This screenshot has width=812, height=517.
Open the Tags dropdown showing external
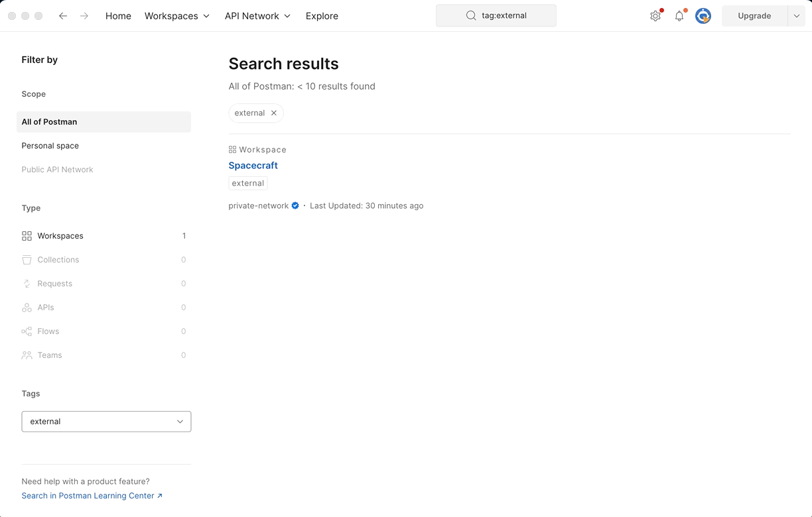(x=106, y=421)
